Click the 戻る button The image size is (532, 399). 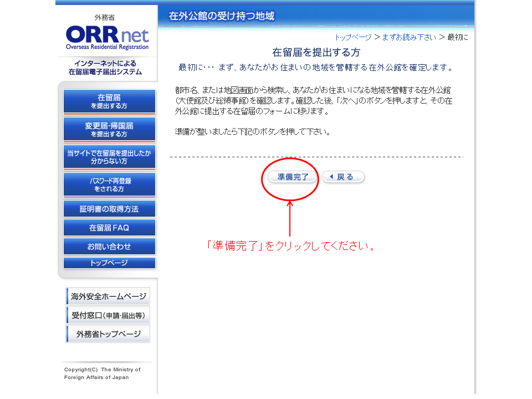[343, 177]
